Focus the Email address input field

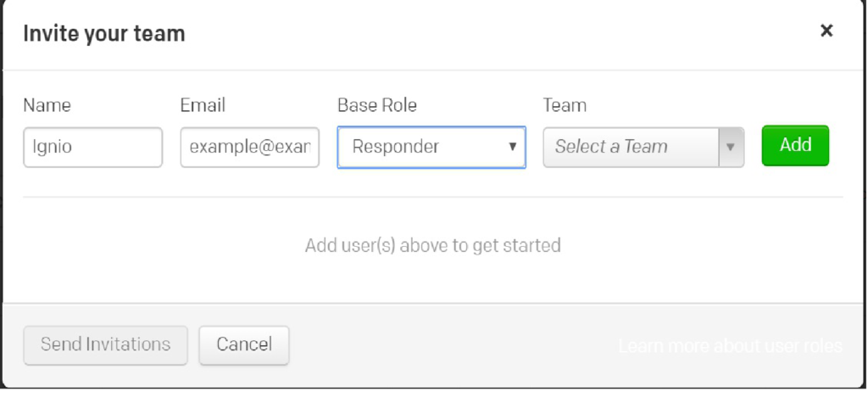(x=250, y=147)
